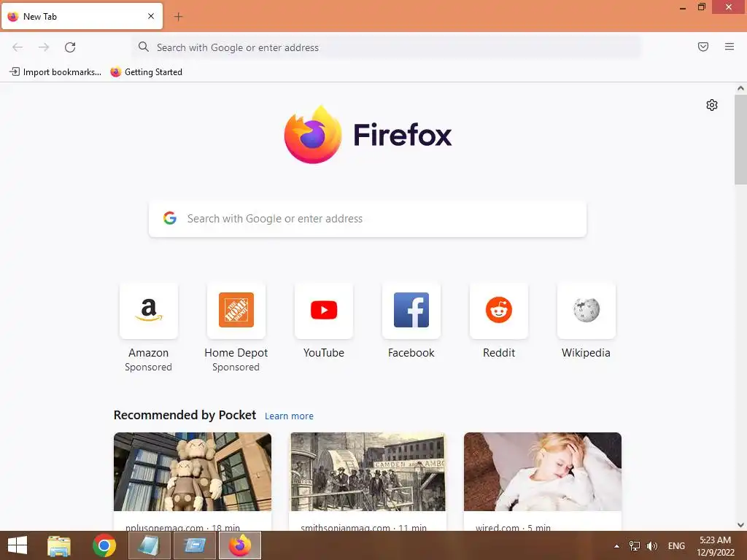
Task: Minimize the Firefox window
Action: (683, 7)
